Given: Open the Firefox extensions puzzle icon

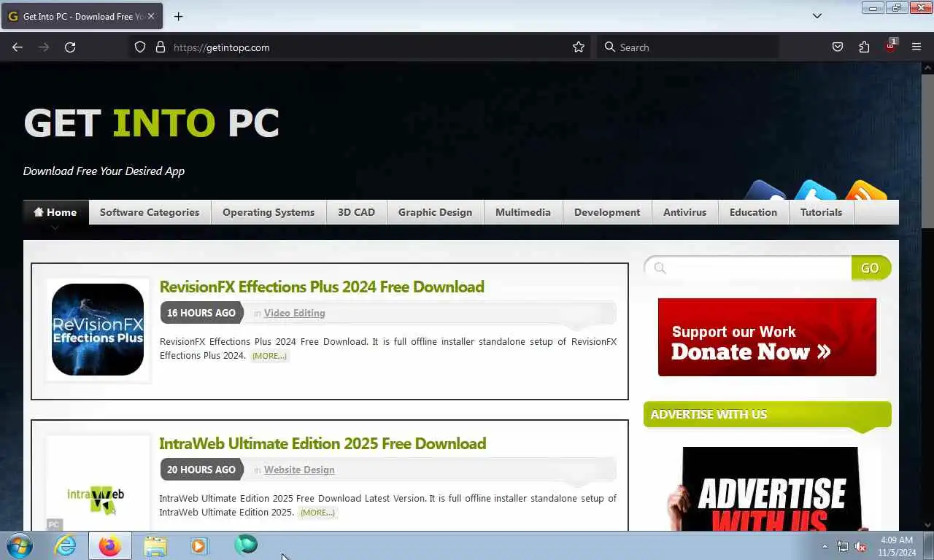Looking at the screenshot, I should (x=864, y=47).
